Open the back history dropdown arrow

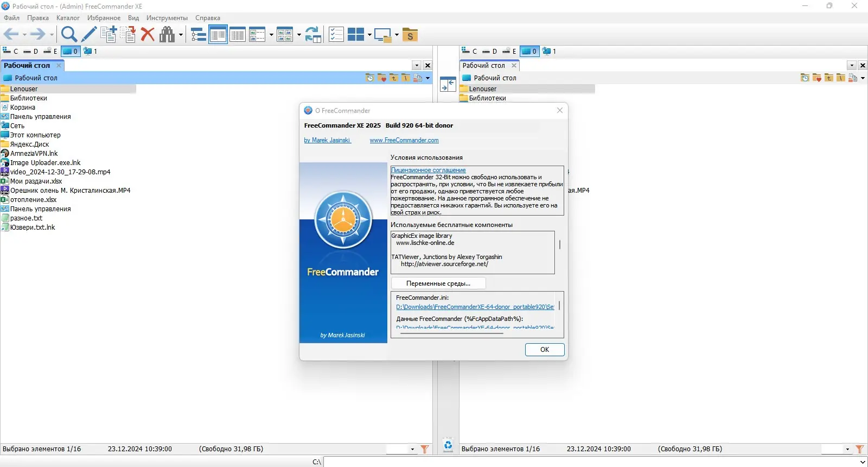point(24,35)
